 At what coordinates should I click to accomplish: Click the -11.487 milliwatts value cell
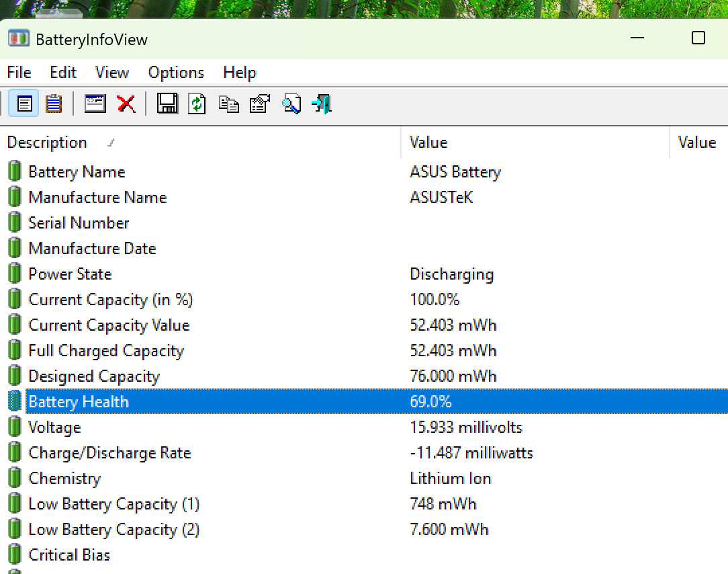tap(471, 453)
